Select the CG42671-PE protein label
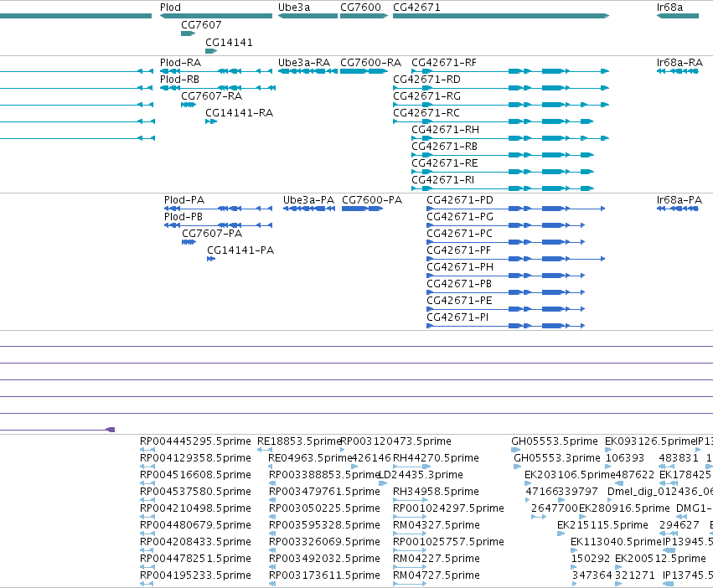Screen dimensions: 713x588 459,301
